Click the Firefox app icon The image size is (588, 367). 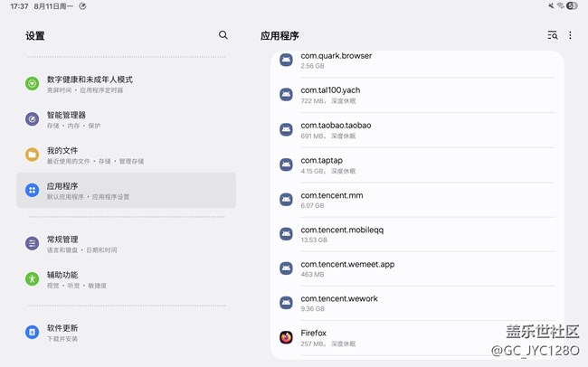[x=286, y=337]
